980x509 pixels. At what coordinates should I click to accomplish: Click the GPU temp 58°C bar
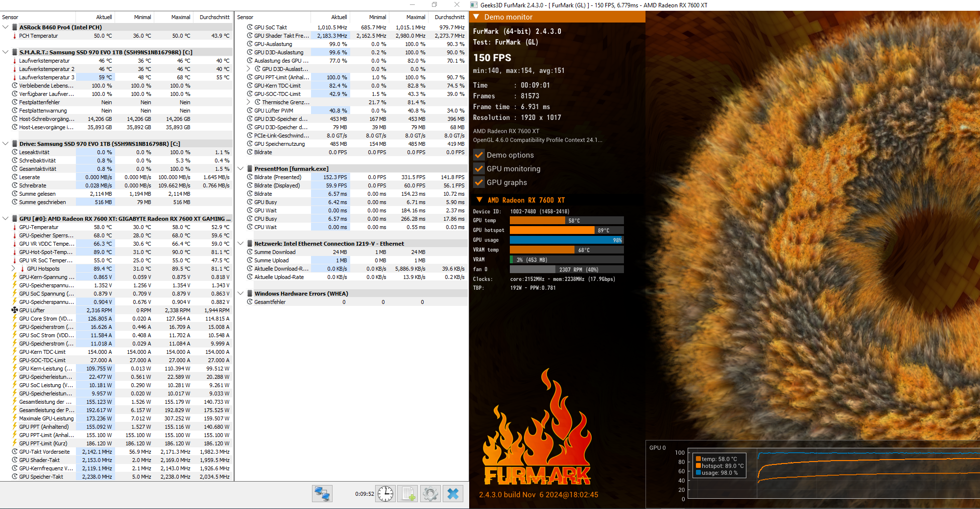[x=567, y=221]
